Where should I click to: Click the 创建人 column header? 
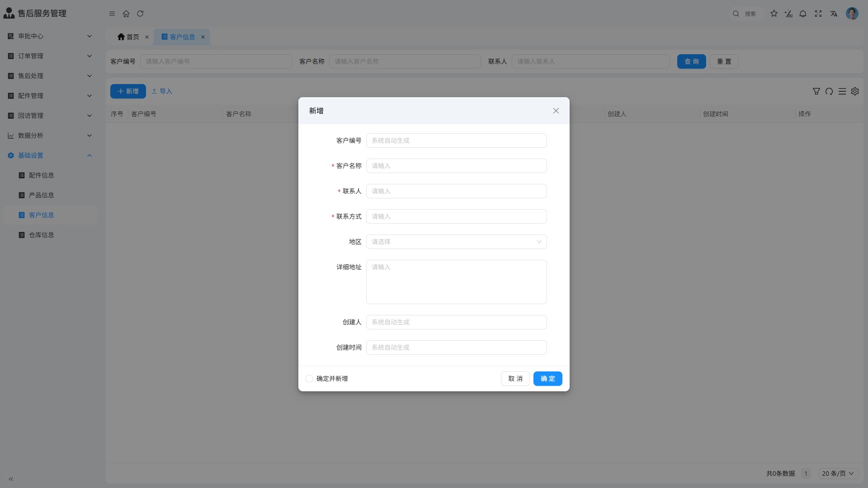pyautogui.click(x=617, y=114)
